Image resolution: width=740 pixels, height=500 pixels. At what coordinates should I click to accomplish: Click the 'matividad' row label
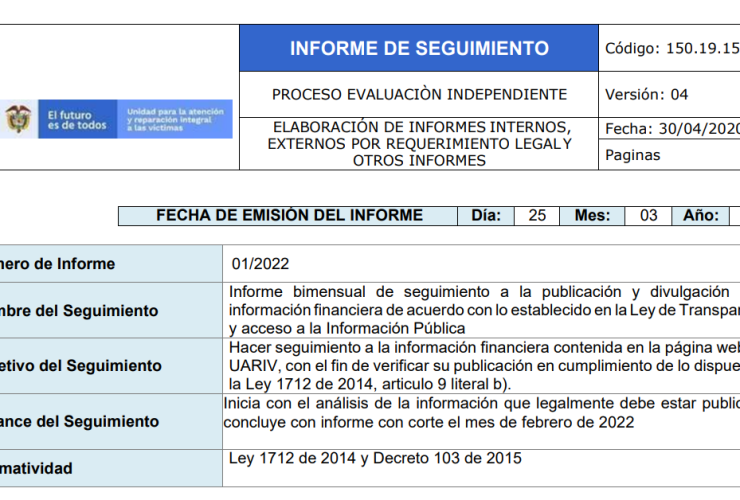pyautogui.click(x=36, y=468)
